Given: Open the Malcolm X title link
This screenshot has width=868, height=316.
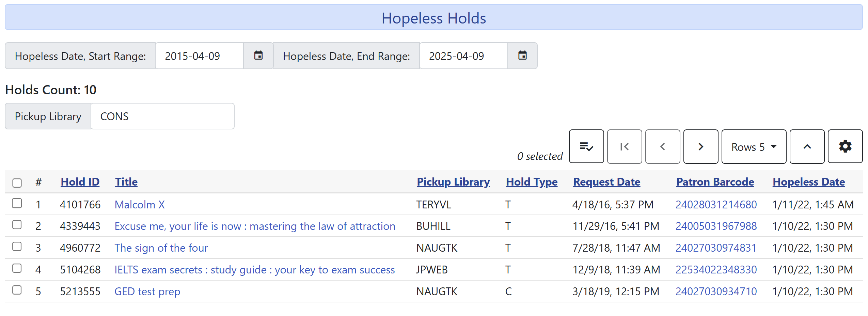Looking at the screenshot, I should pyautogui.click(x=139, y=204).
